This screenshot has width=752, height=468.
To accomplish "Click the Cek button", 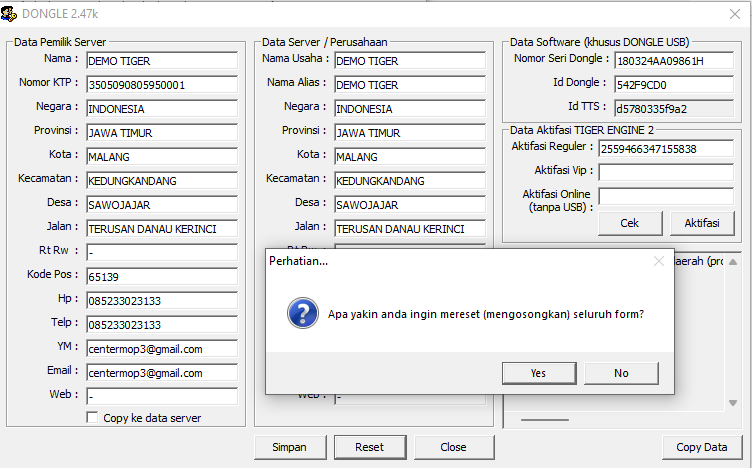I will (x=629, y=223).
